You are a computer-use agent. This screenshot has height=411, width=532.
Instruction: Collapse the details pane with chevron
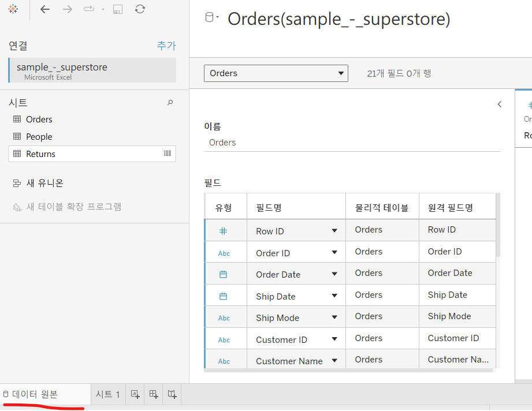point(500,104)
